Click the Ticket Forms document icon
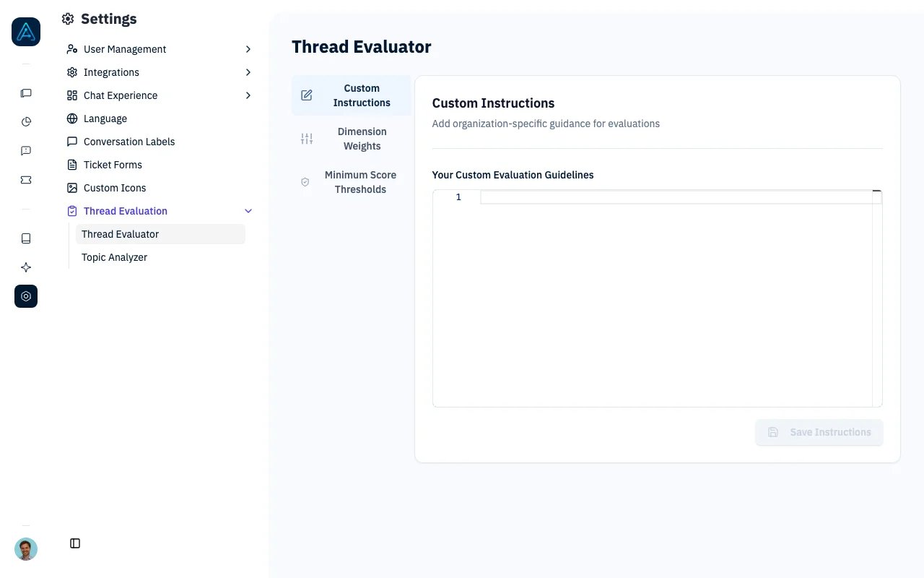The width and height of the screenshot is (924, 578). 72,165
